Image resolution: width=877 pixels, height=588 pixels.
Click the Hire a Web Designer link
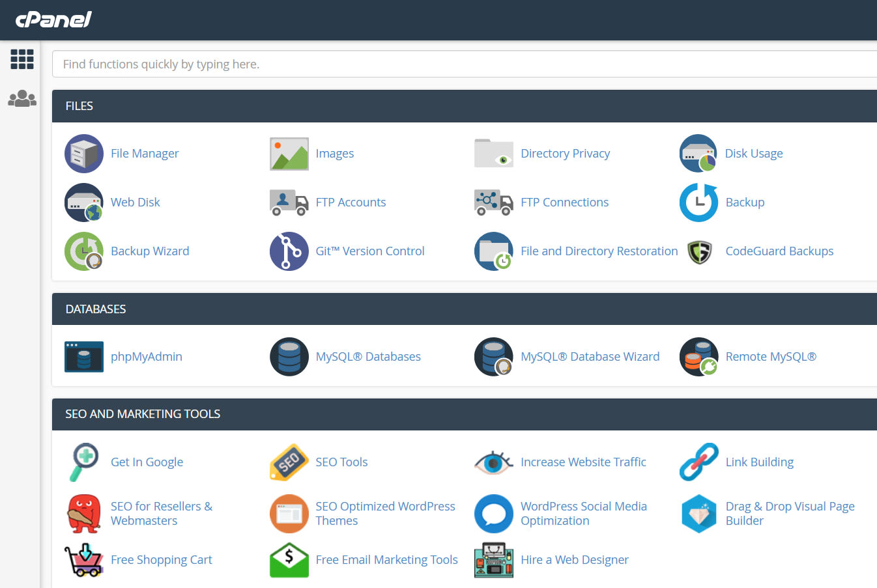click(574, 560)
